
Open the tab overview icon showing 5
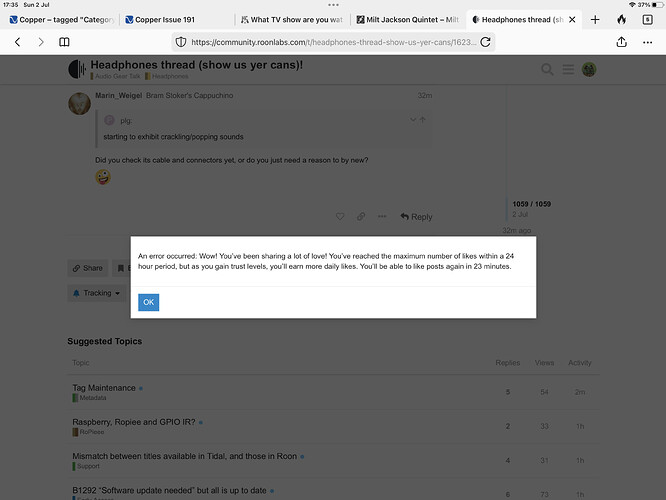[x=648, y=19]
